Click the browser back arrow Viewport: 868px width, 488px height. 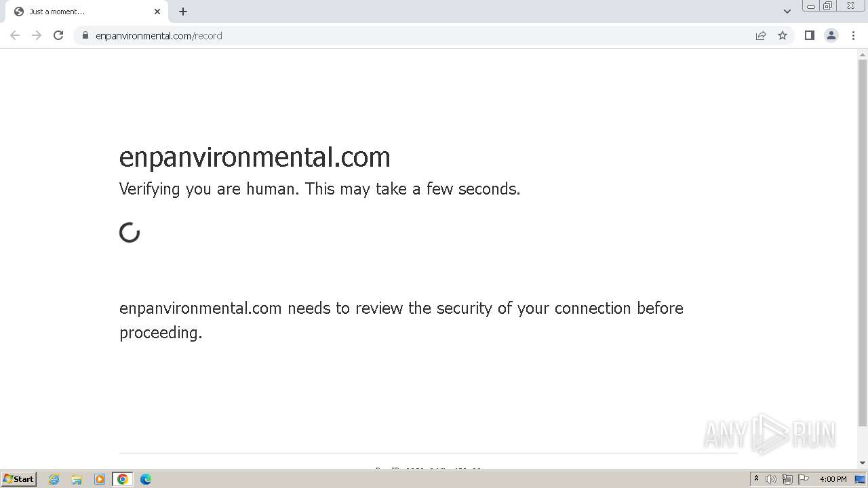(x=15, y=35)
